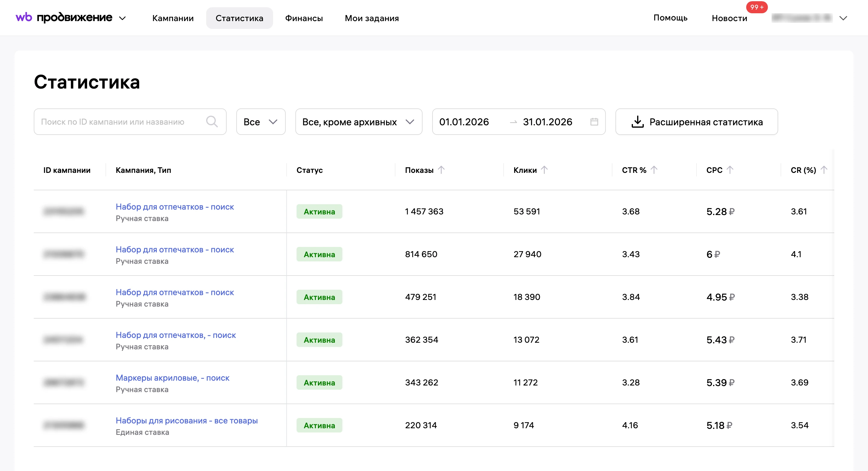Click the Статус column header

tap(309, 170)
